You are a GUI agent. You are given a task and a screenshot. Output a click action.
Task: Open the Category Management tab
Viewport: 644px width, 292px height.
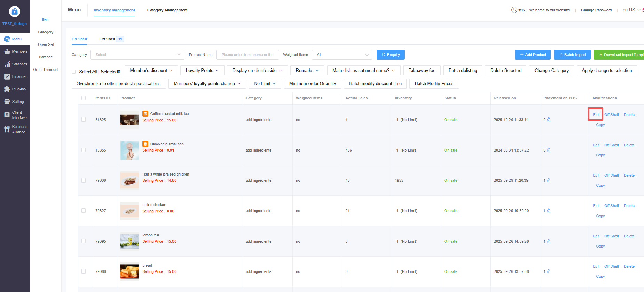coord(167,10)
